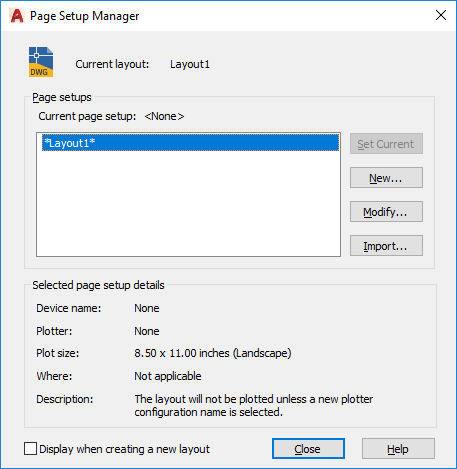This screenshot has height=469, width=457.
Task: Click the Plot size 8.50 x 11.00 value
Action: [x=213, y=353]
